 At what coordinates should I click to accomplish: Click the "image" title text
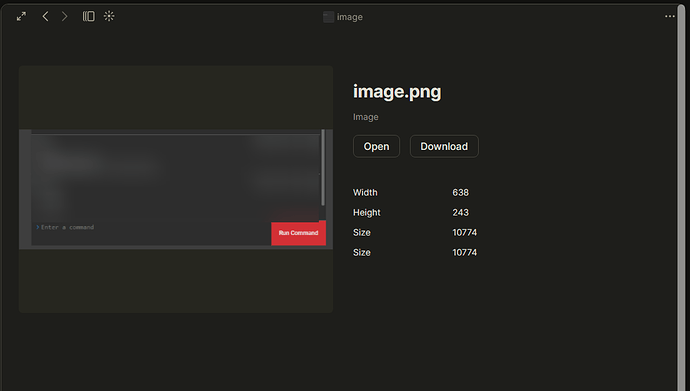tap(350, 17)
